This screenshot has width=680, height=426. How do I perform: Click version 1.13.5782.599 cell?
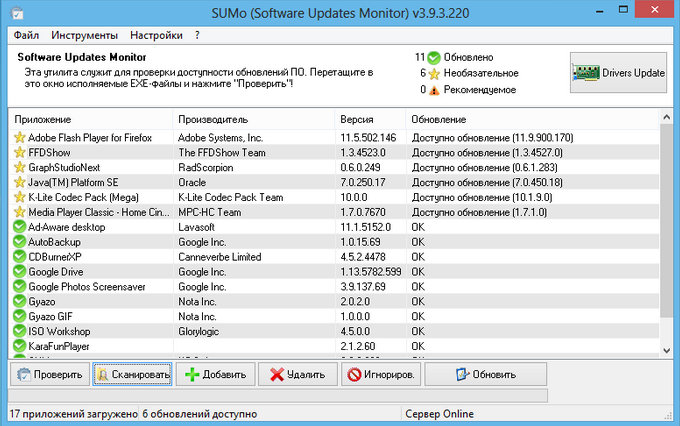pos(371,271)
